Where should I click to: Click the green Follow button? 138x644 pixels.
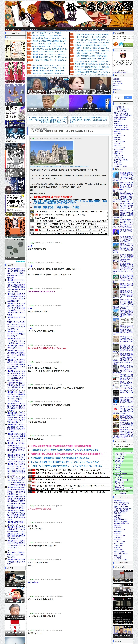pyautogui.click(x=128, y=45)
